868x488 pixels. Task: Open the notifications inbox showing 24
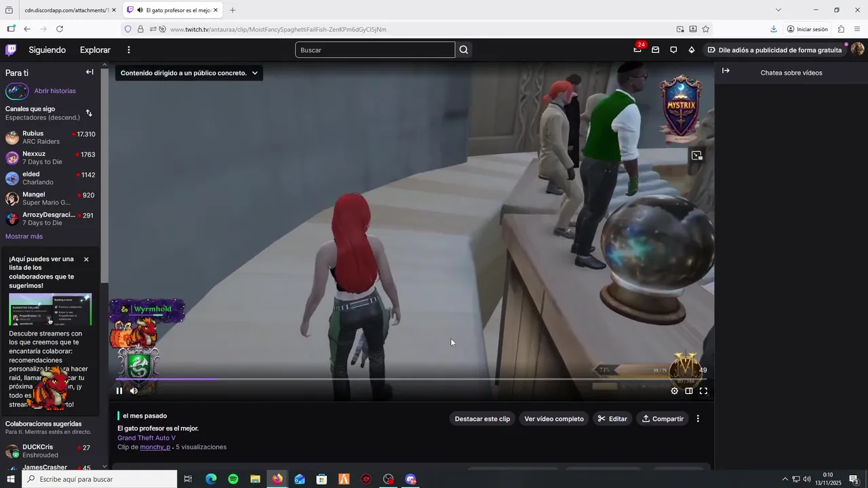pos(637,49)
